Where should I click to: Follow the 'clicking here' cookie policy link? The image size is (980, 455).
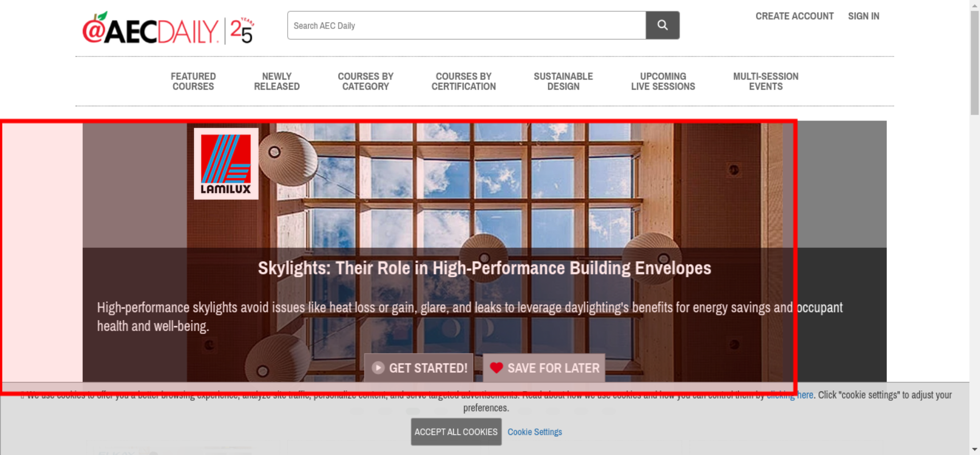(790, 395)
